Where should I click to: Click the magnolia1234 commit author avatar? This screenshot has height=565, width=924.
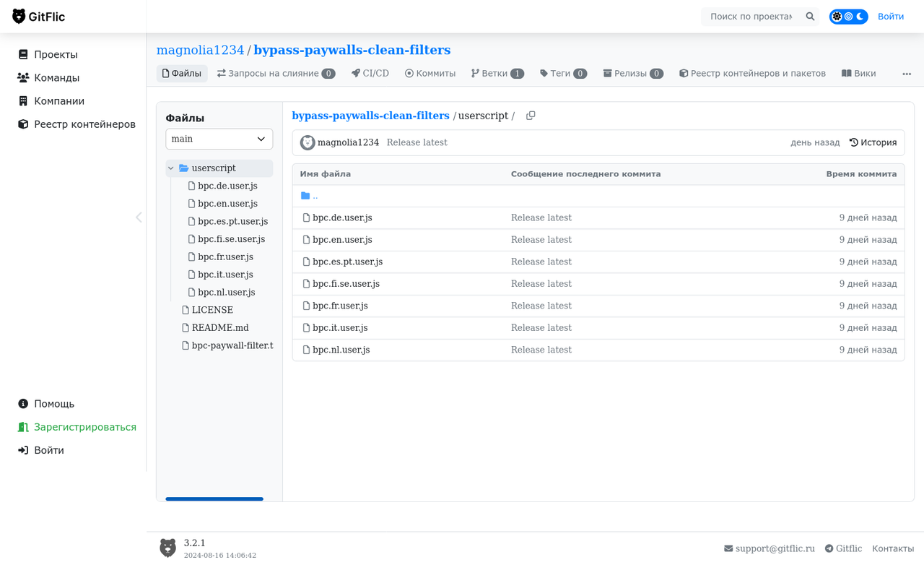tap(308, 142)
